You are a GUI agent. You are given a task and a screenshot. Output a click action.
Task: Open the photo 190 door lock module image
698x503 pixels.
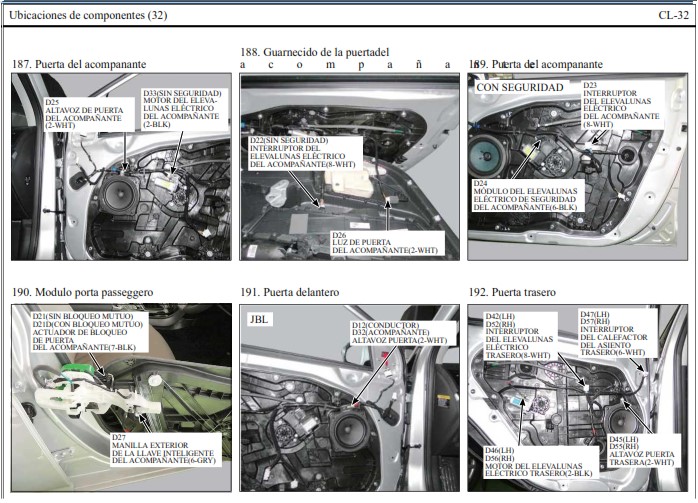(x=121, y=398)
